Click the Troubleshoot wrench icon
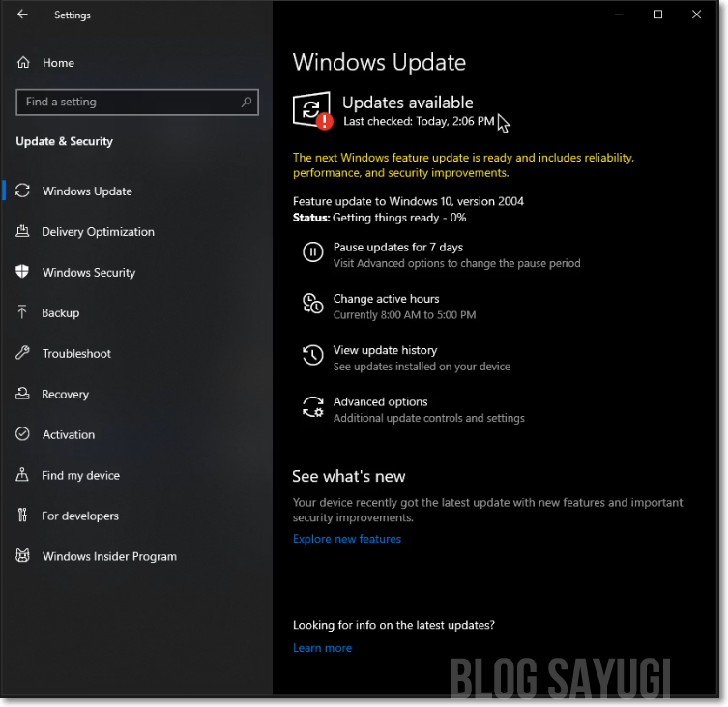 22,353
